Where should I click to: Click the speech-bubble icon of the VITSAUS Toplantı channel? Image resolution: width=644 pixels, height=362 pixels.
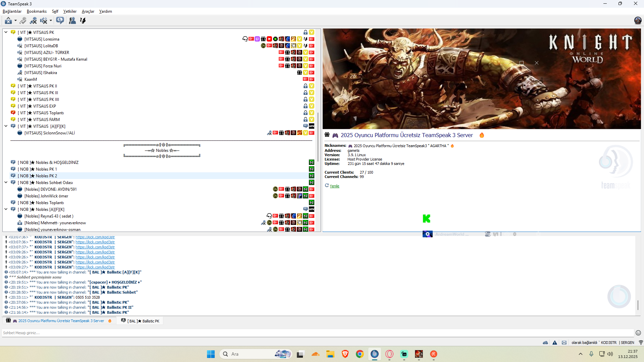[x=13, y=113]
